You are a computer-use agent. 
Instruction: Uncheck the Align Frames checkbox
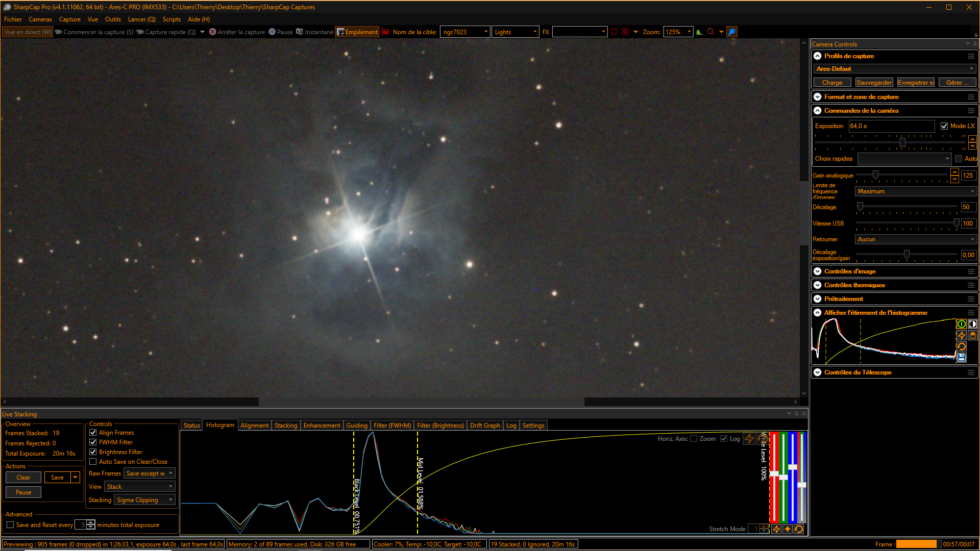93,433
